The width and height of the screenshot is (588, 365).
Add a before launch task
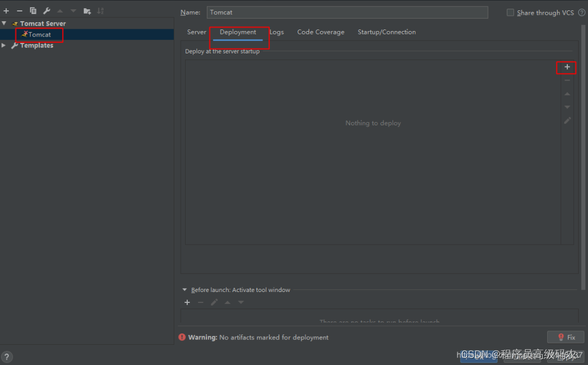click(187, 302)
